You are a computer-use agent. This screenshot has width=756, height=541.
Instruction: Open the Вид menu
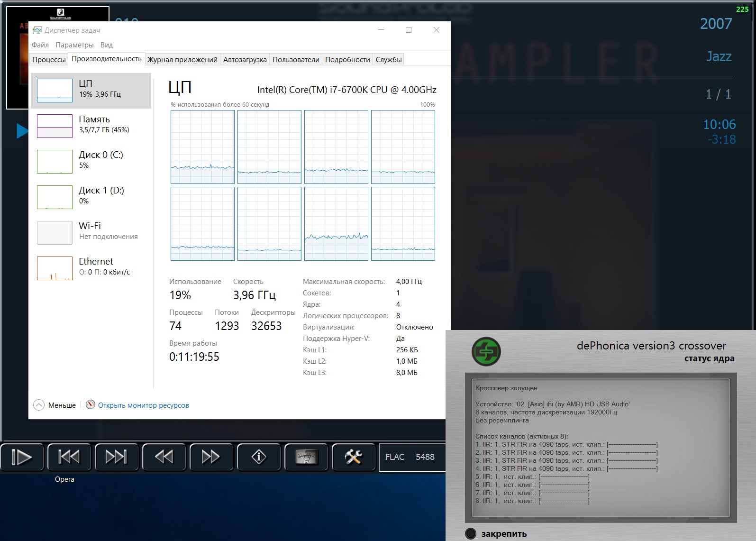(107, 45)
